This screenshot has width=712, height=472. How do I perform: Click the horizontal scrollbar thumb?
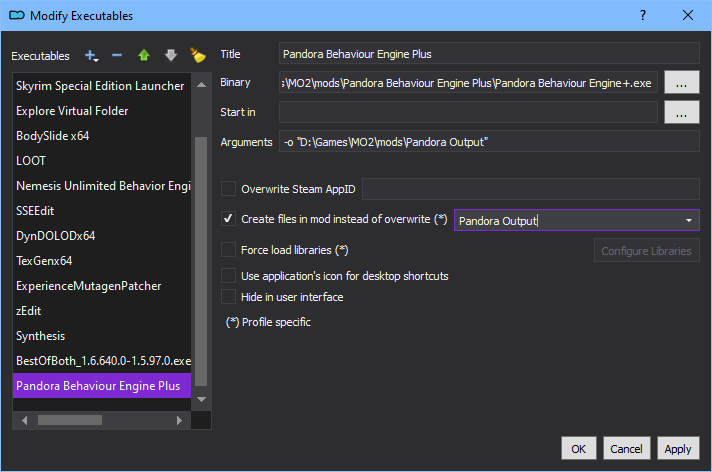pos(70,420)
